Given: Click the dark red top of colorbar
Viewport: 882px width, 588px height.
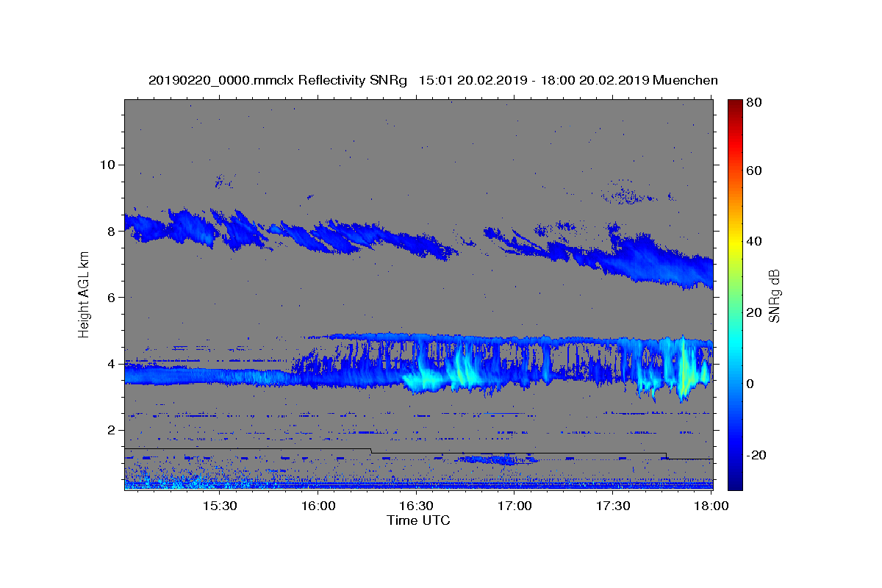Looking at the screenshot, I should pos(735,103).
